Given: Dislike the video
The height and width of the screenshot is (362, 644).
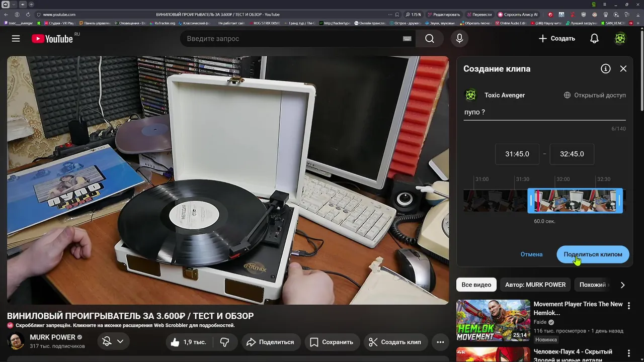Looking at the screenshot, I should [x=225, y=342].
